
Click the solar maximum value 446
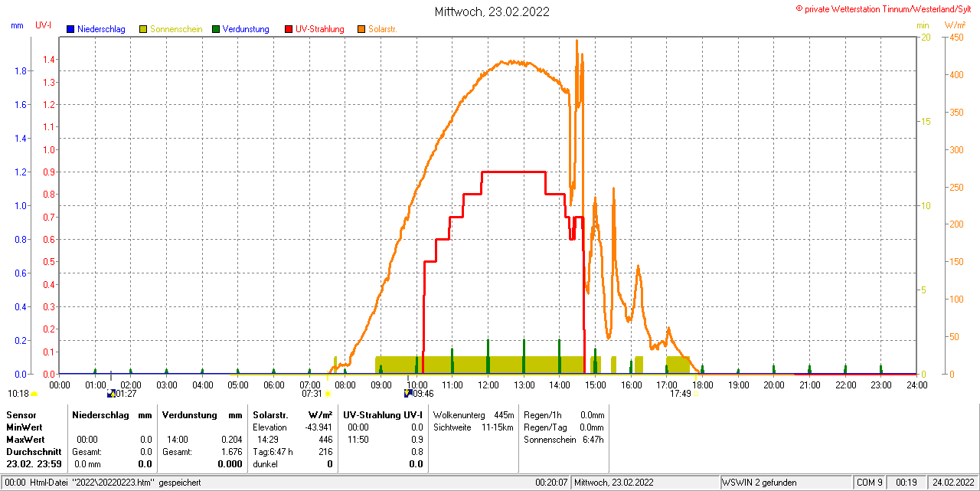325,440
